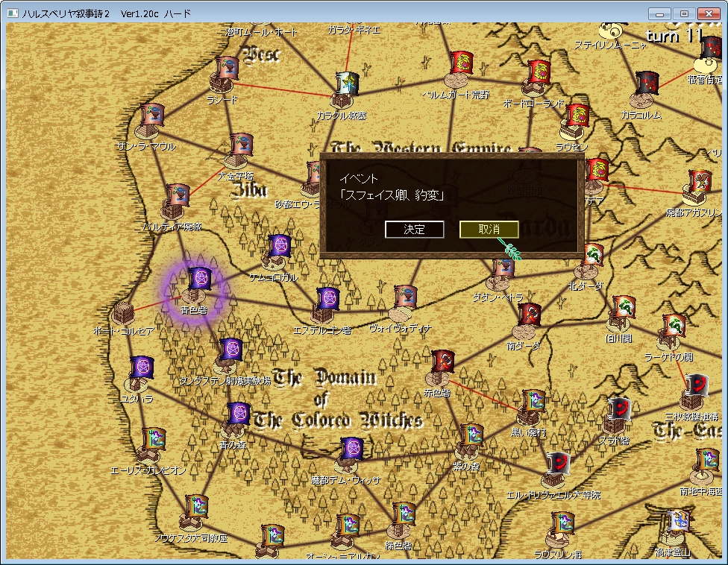Select the 黒い魔村 village flag
The height and width of the screenshot is (565, 728).
point(533,402)
